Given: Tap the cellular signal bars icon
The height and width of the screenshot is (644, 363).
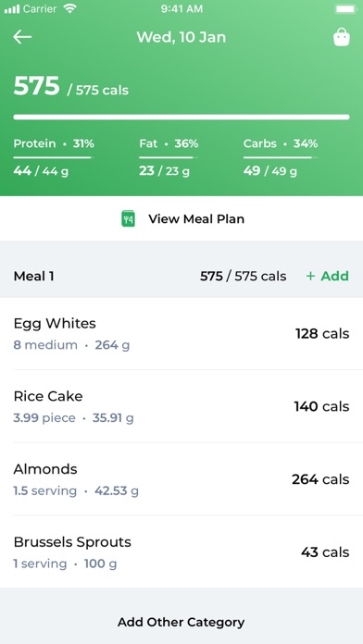Looking at the screenshot, I should click(12, 9).
